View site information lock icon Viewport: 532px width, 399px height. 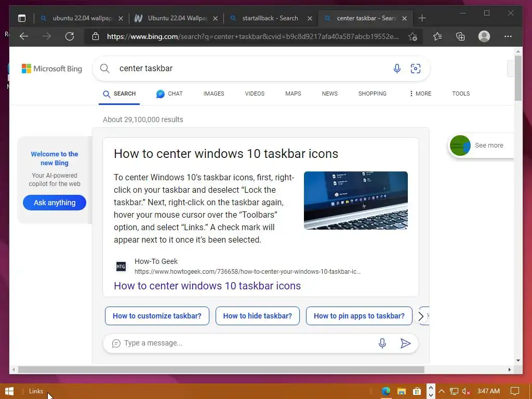click(96, 36)
